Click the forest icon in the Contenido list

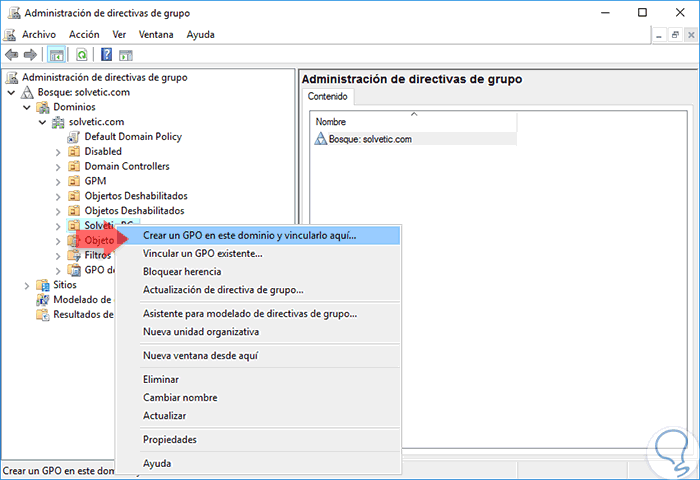[x=321, y=139]
